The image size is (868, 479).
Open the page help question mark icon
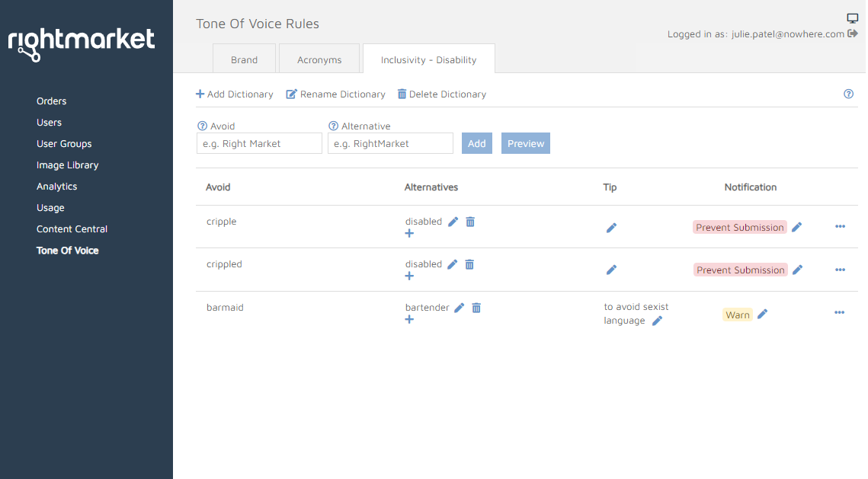click(x=848, y=94)
